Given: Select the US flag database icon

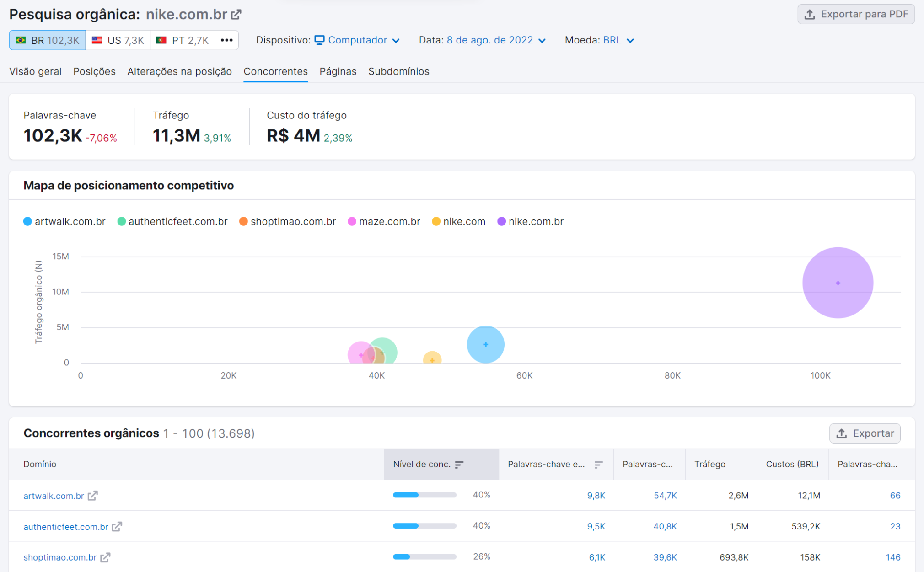Looking at the screenshot, I should tap(97, 40).
